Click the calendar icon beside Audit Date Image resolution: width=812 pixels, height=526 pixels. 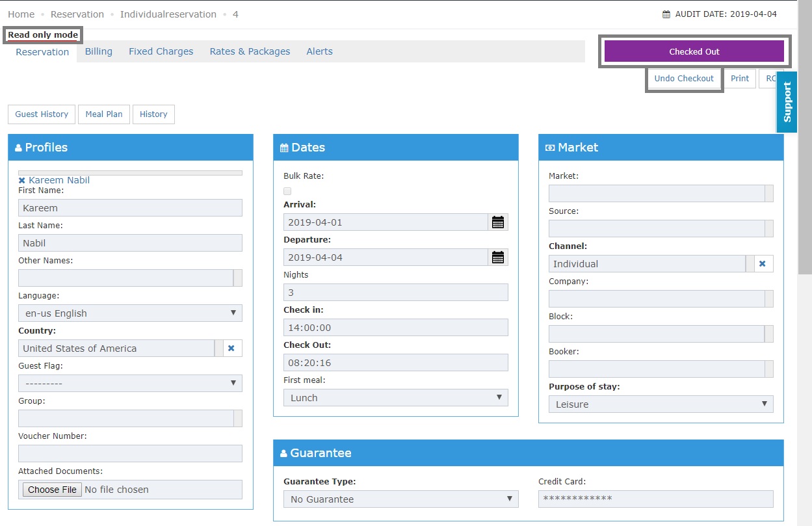(x=666, y=14)
